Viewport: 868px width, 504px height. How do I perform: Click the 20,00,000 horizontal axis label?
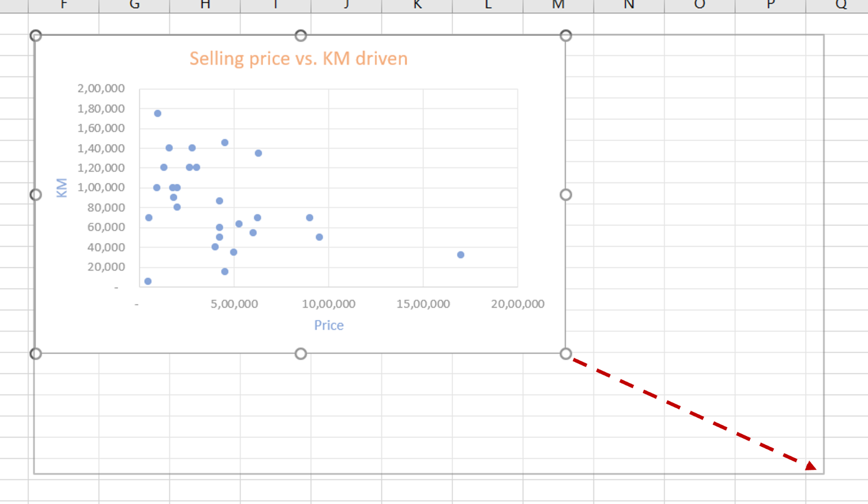[x=517, y=304]
